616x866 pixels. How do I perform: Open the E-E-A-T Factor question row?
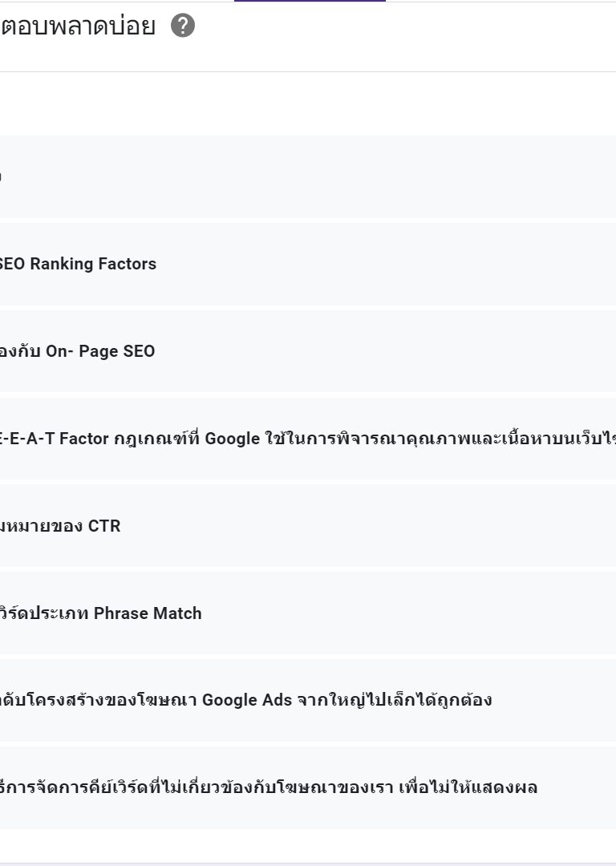click(308, 439)
